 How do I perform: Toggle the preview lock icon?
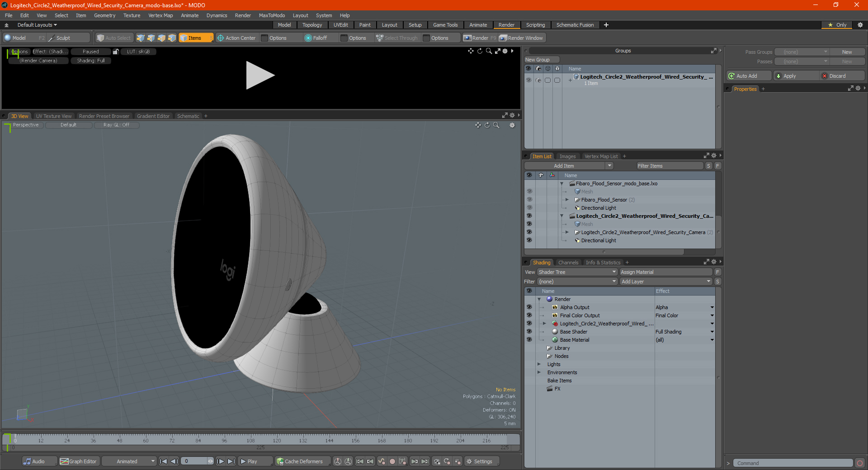pos(116,52)
